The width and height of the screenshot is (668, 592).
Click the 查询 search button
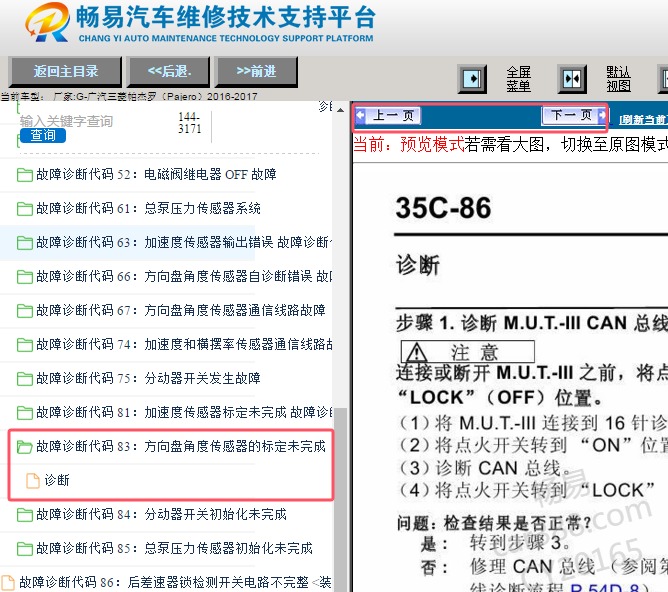[43, 135]
